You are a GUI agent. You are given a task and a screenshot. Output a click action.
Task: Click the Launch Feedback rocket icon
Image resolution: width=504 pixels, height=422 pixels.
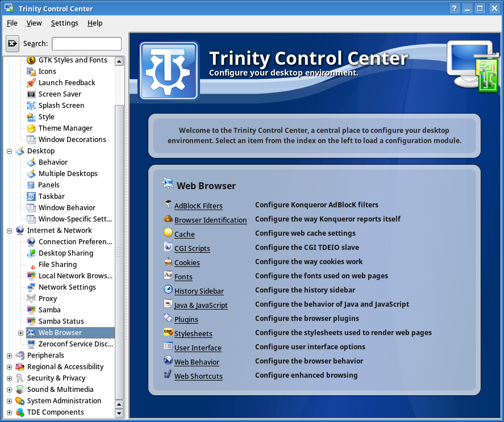pyautogui.click(x=31, y=82)
